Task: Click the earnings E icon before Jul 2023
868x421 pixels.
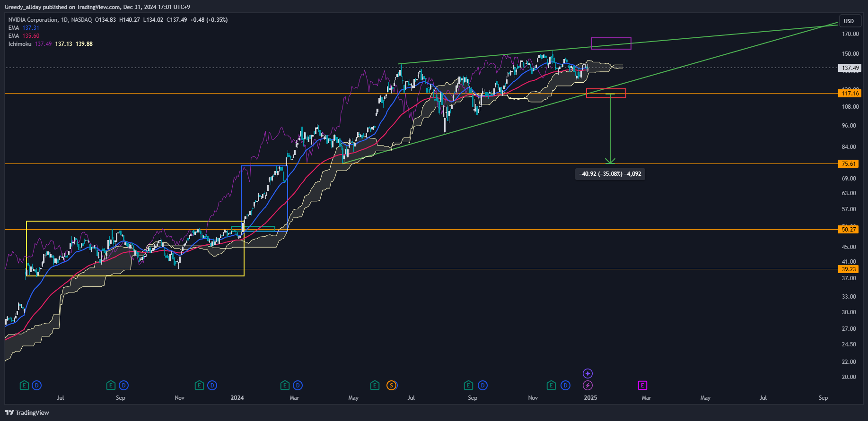Action: click(24, 386)
